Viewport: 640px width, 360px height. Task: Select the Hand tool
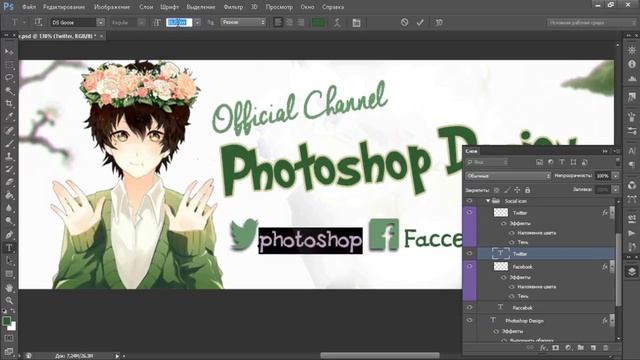click(x=9, y=288)
